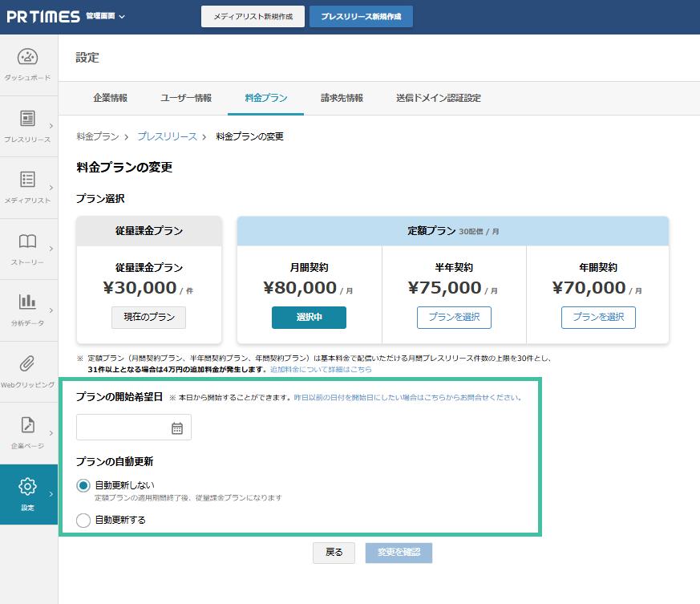
Task: Select the 自動更新しない radio button
Action: pyautogui.click(x=83, y=485)
